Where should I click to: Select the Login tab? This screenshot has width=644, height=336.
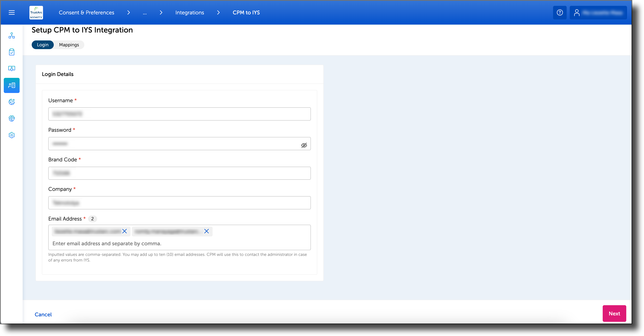click(42, 45)
